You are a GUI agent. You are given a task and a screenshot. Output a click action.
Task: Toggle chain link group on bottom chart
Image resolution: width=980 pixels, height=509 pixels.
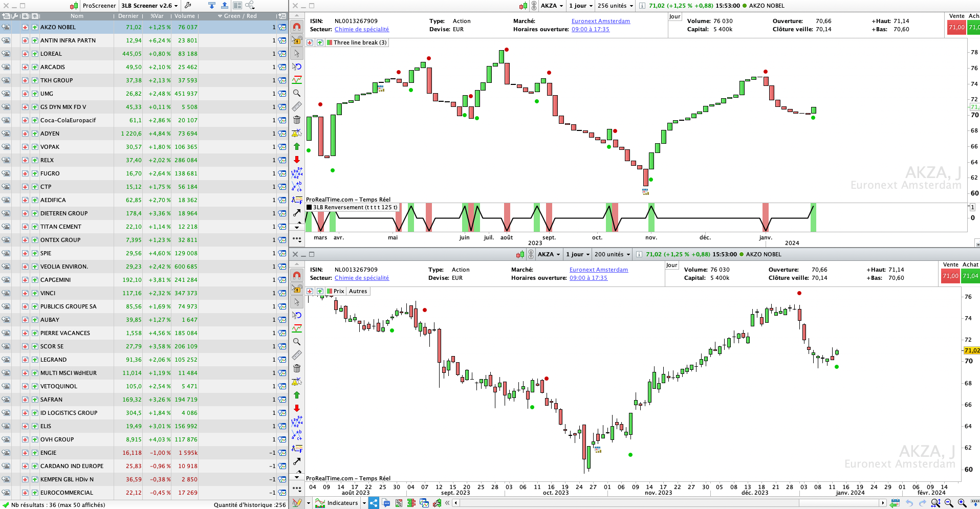pos(531,254)
